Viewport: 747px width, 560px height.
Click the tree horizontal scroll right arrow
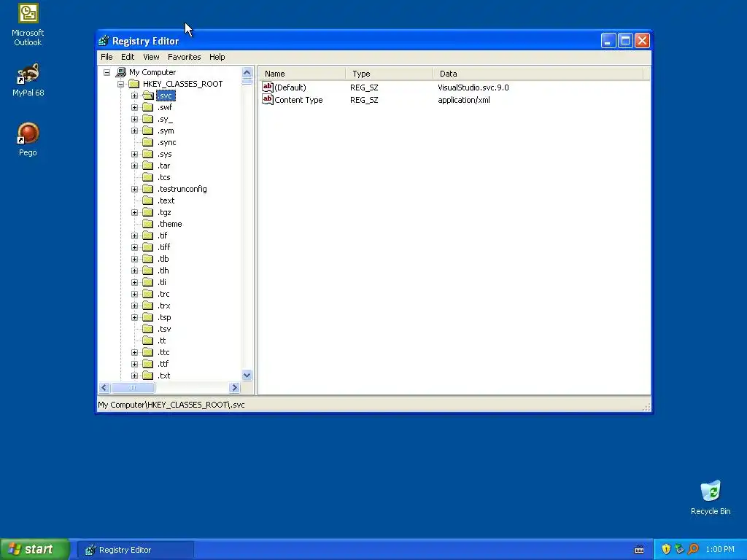(234, 388)
